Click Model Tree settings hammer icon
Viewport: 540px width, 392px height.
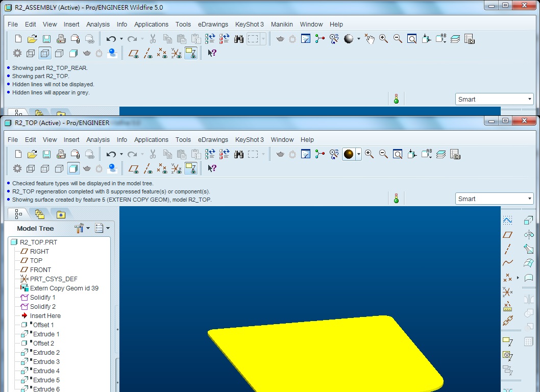pyautogui.click(x=79, y=228)
